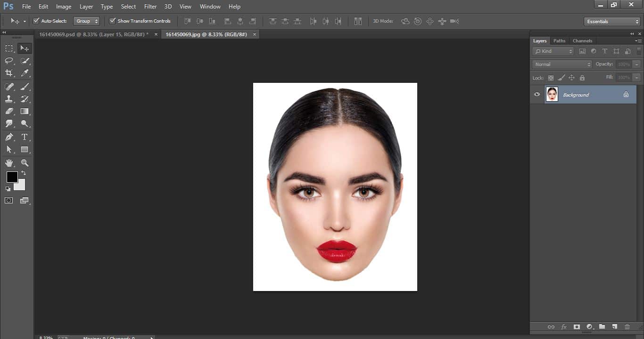This screenshot has width=644, height=339.
Task: Open Create a new layer icon
Action: click(x=614, y=327)
